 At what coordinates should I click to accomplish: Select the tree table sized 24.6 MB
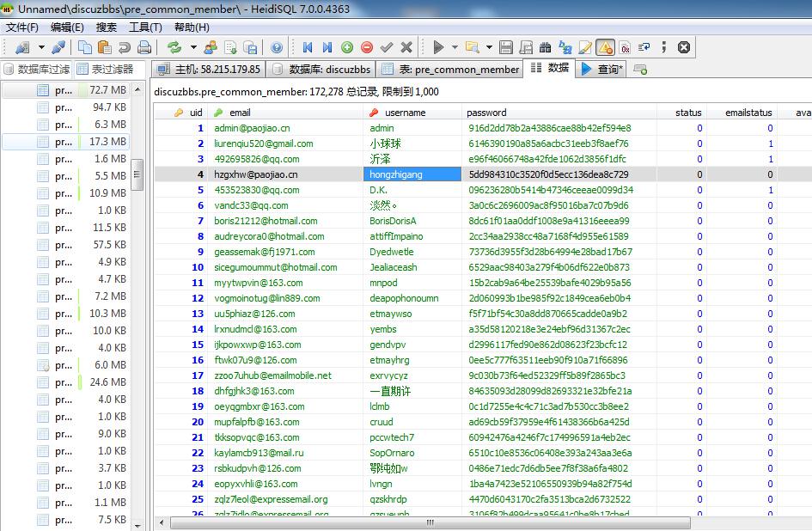[x=65, y=382]
